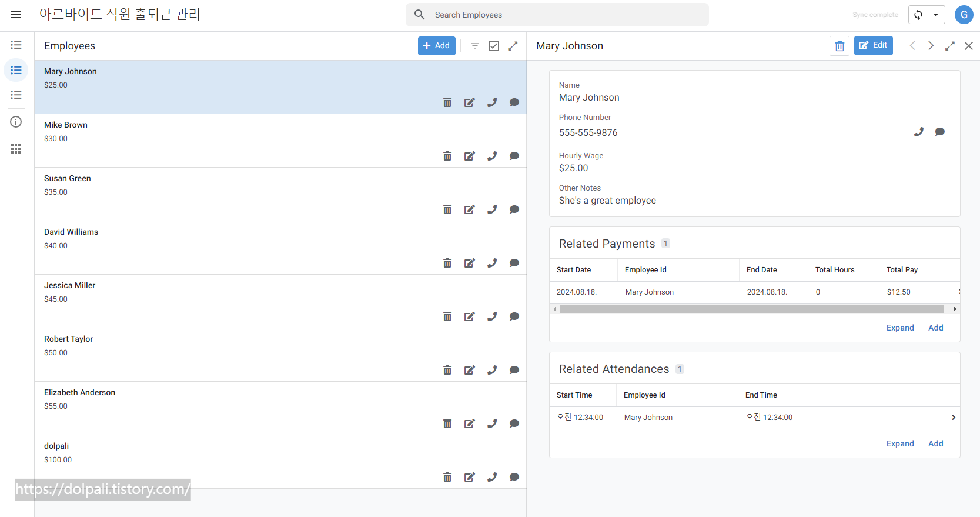Sort payments by Start Date column

click(x=574, y=270)
